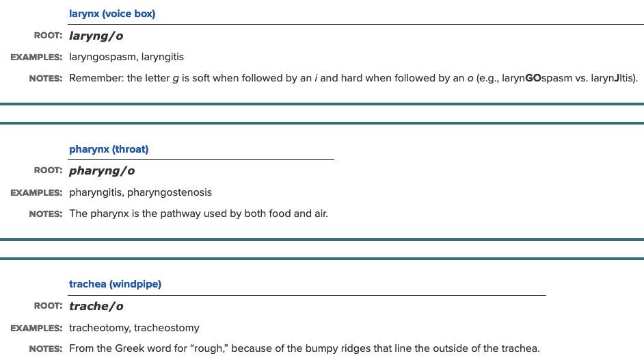
Task: Click the example word laryngospasm
Action: click(x=102, y=57)
